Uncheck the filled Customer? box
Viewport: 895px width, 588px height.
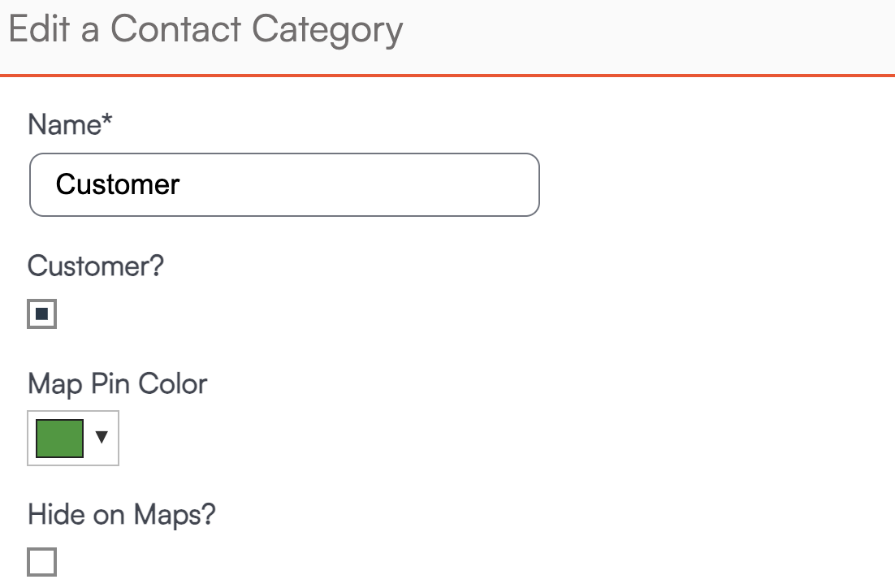(x=42, y=314)
